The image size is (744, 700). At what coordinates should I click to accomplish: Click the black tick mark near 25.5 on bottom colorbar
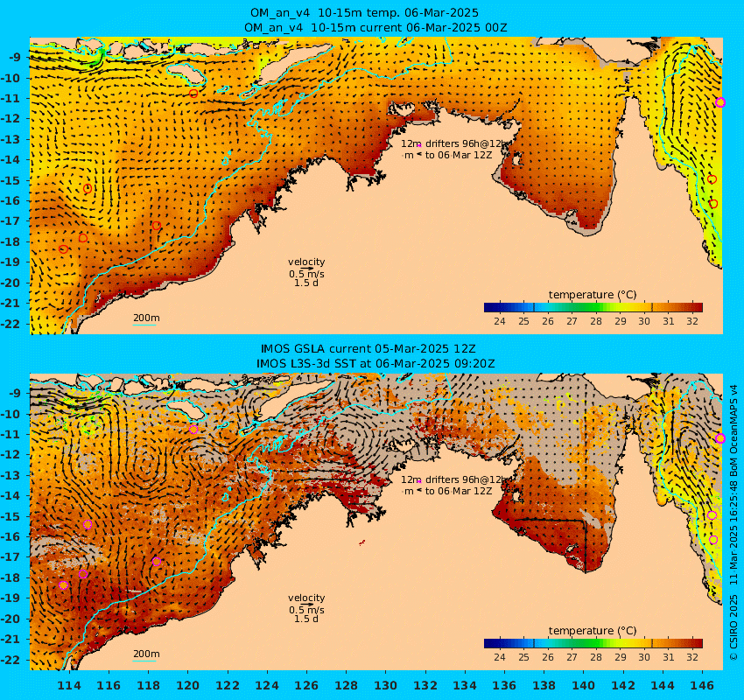click(x=534, y=643)
